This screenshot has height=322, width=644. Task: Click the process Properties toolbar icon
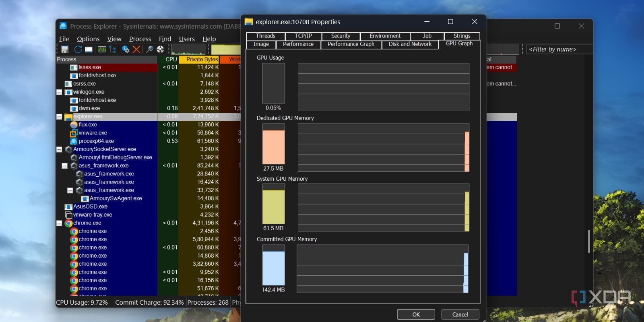click(x=126, y=49)
